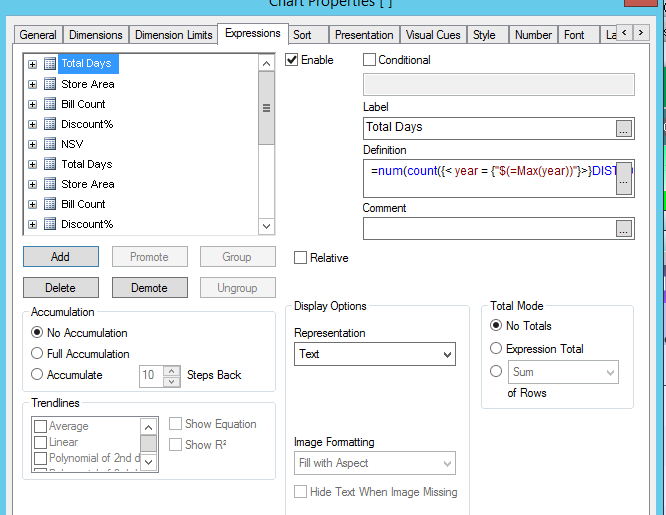Click the table icon beside first Store Area
The height and width of the screenshot is (515, 666).
[x=50, y=84]
